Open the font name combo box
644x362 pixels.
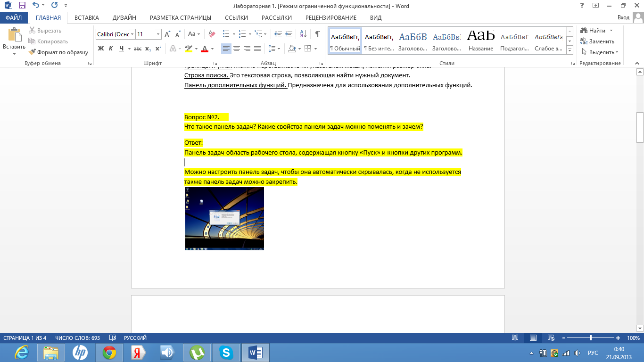point(116,34)
